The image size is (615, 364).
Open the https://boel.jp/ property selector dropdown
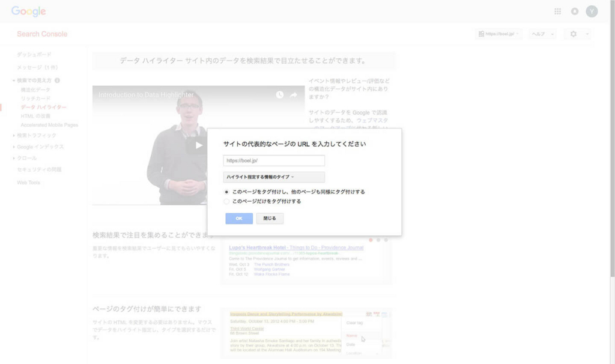coord(498,34)
